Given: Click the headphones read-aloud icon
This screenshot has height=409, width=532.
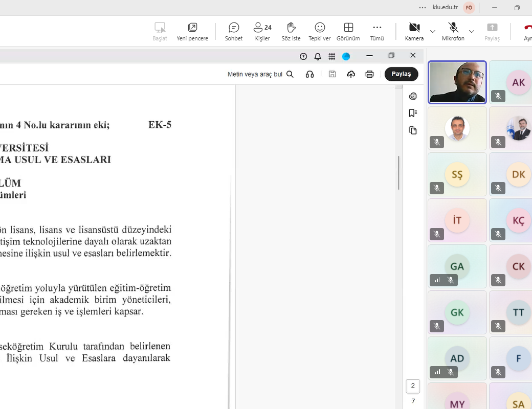Looking at the screenshot, I should [x=310, y=74].
